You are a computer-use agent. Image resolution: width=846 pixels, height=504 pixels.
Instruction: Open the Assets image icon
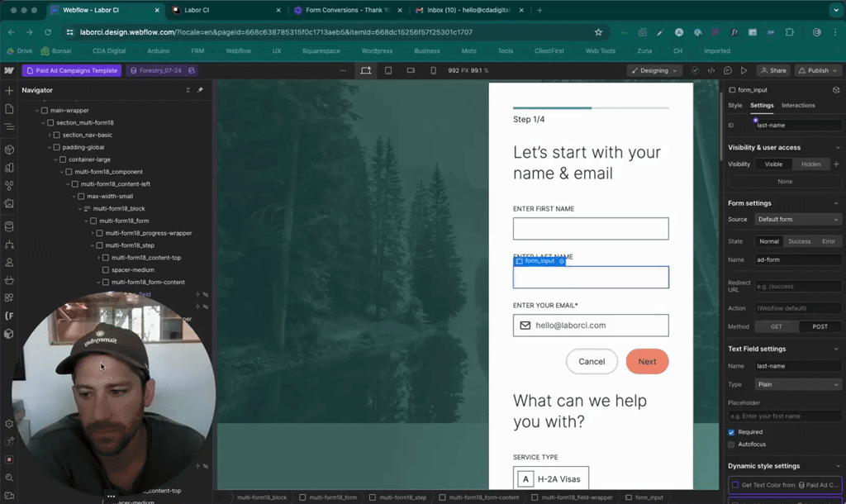pos(9,203)
